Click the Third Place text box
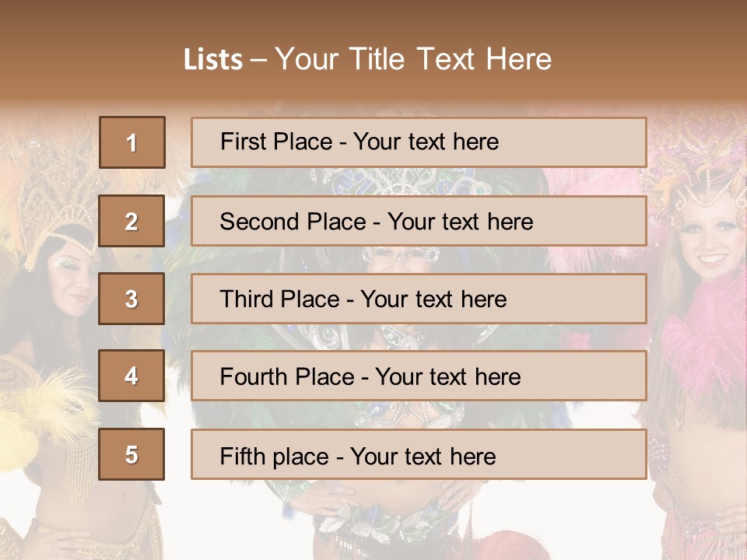Image resolution: width=747 pixels, height=560 pixels. click(x=419, y=299)
